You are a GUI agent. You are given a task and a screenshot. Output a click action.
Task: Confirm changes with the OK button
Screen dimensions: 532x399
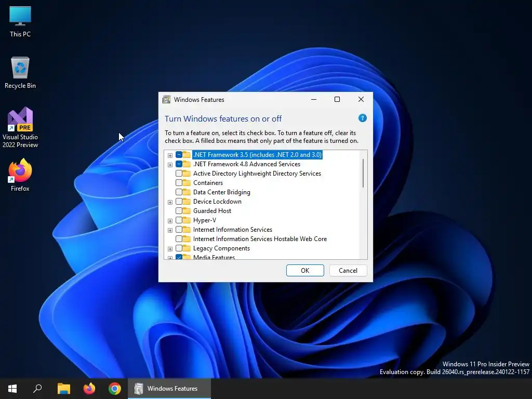[305, 270]
